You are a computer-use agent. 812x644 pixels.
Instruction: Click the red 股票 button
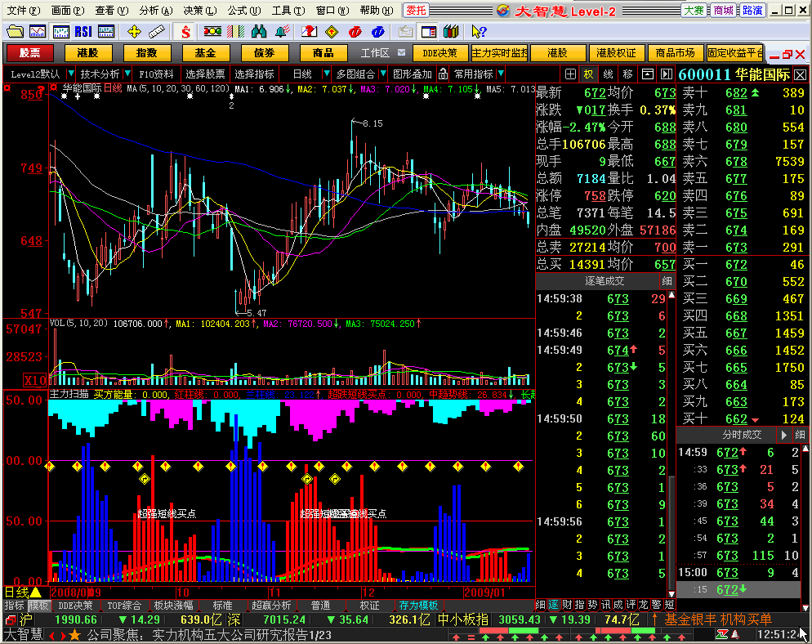point(29,53)
